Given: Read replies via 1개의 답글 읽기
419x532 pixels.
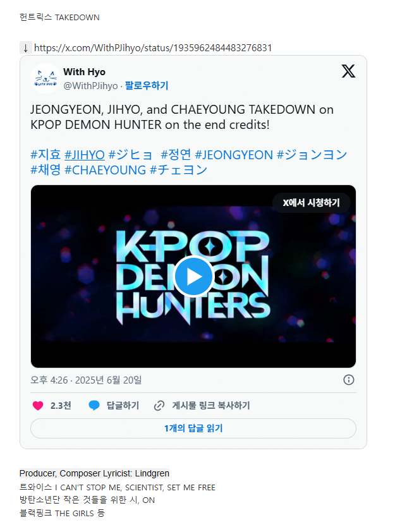Looking at the screenshot, I should point(193,428).
